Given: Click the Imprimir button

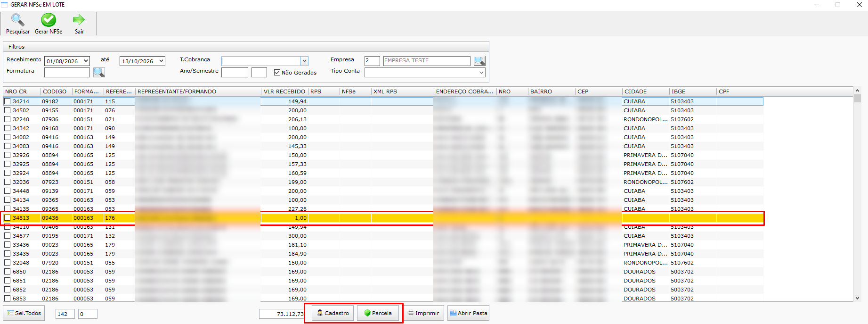Looking at the screenshot, I should (423, 313).
